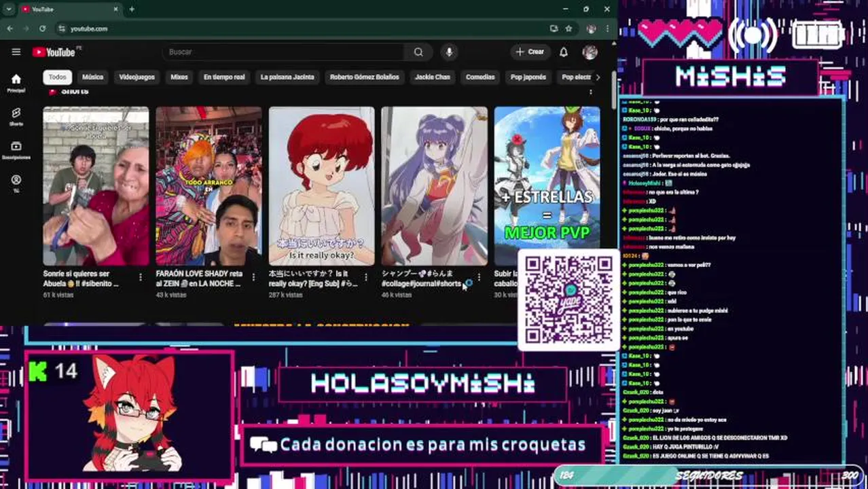
Task: Open the tab search dropdown arrow
Action: [x=9, y=10]
